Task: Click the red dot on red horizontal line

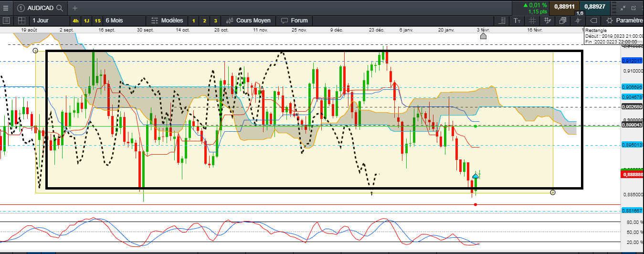Action: (x=475, y=204)
